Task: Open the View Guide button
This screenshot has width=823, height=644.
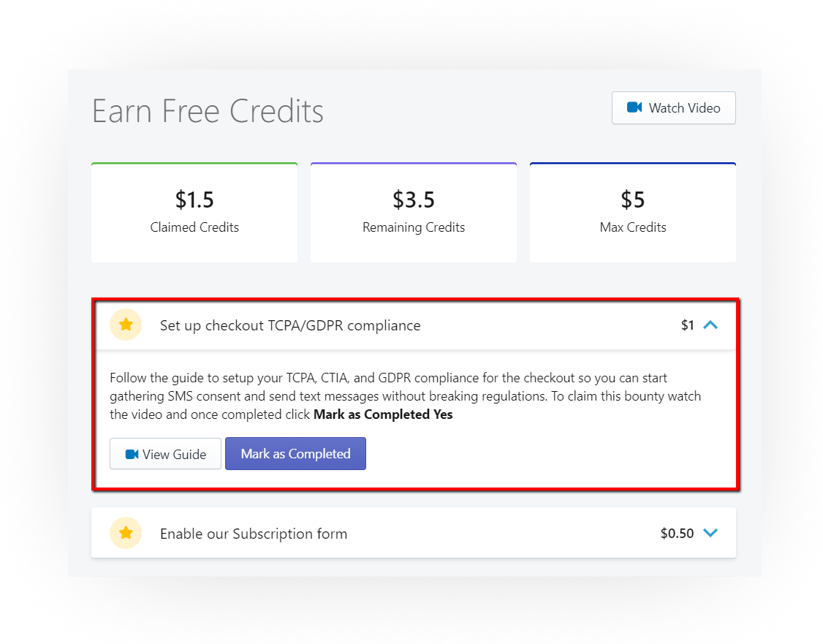Action: click(x=165, y=454)
